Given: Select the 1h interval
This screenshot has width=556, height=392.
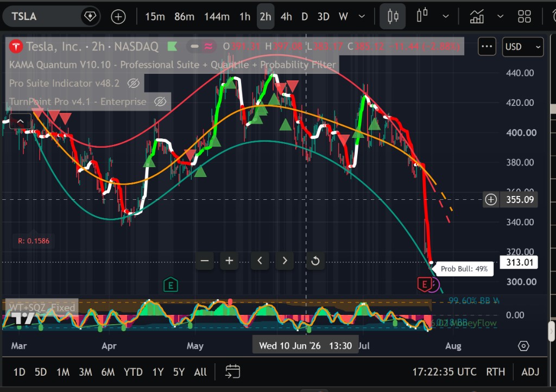Looking at the screenshot, I should coord(245,17).
